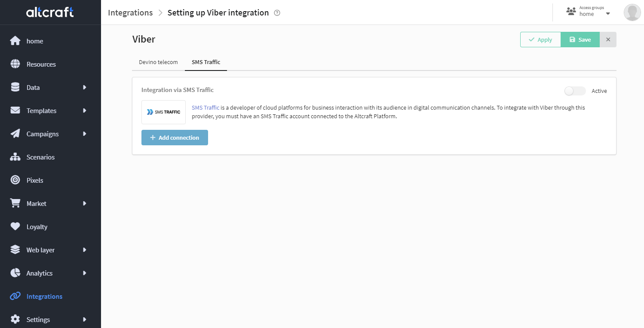Click the Campaigns paper plane icon
The image size is (644, 328).
(x=15, y=134)
